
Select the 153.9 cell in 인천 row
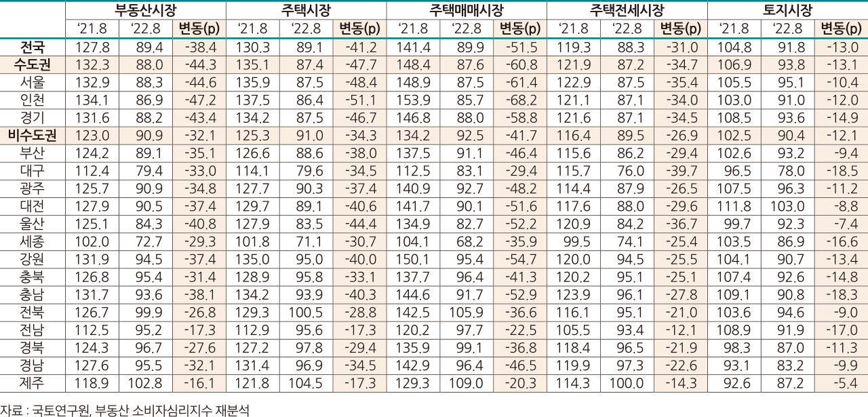413,100
